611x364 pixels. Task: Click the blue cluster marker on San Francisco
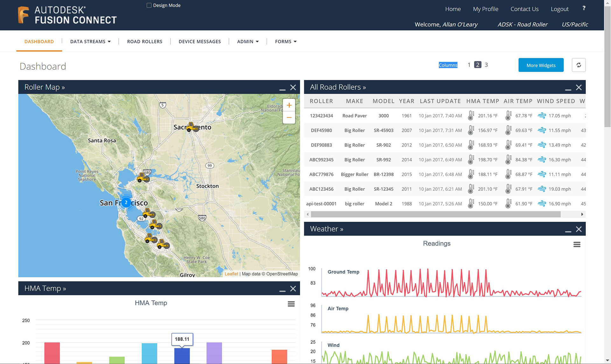[x=126, y=202]
